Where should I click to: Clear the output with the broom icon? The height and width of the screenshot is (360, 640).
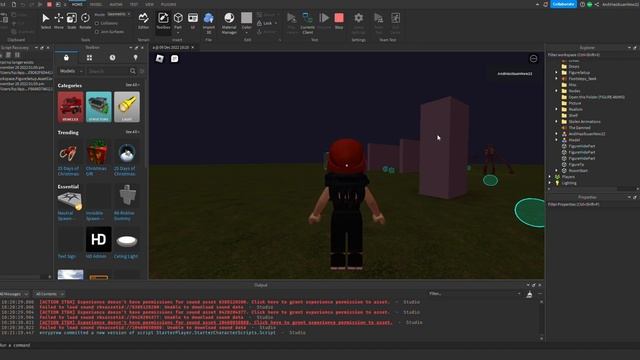pos(529,294)
